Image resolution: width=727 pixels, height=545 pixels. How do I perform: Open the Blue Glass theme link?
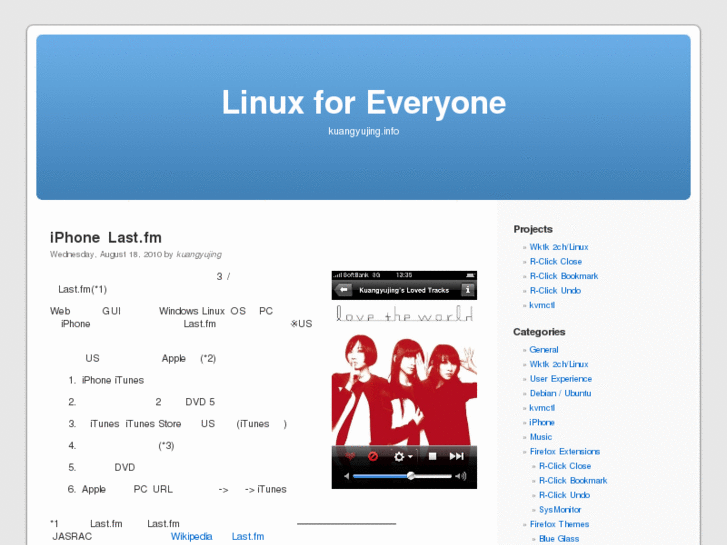tap(559, 539)
